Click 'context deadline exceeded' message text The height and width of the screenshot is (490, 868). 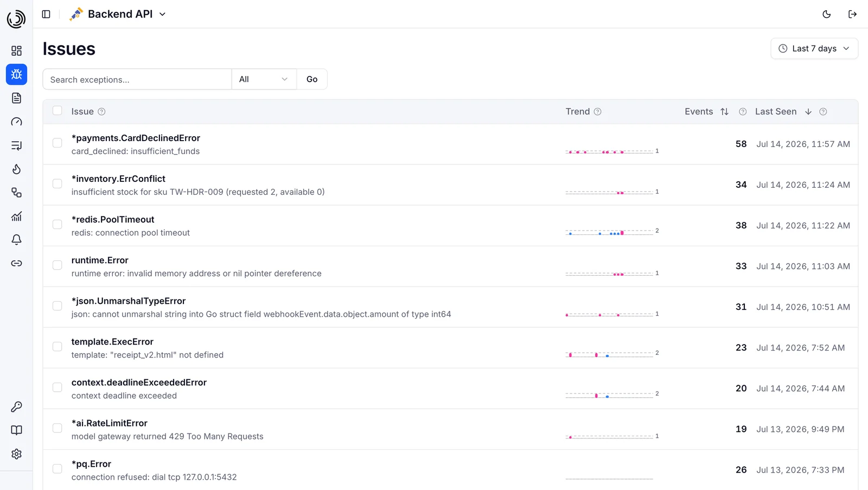click(x=124, y=396)
